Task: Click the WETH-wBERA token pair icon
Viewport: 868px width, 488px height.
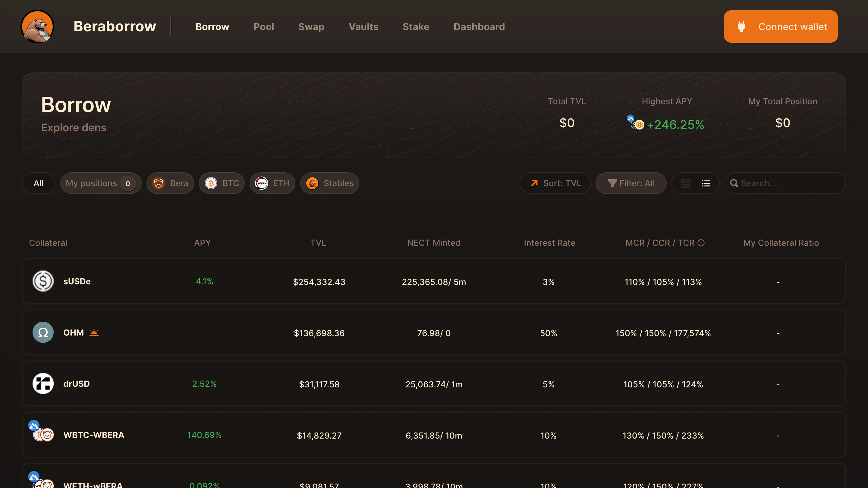Action: coord(41,480)
